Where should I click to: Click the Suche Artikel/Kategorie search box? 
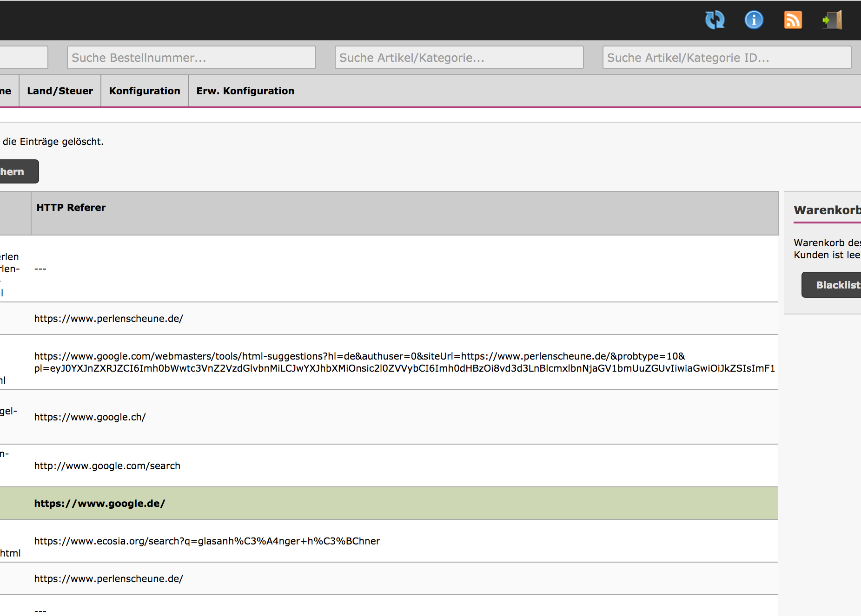click(459, 58)
